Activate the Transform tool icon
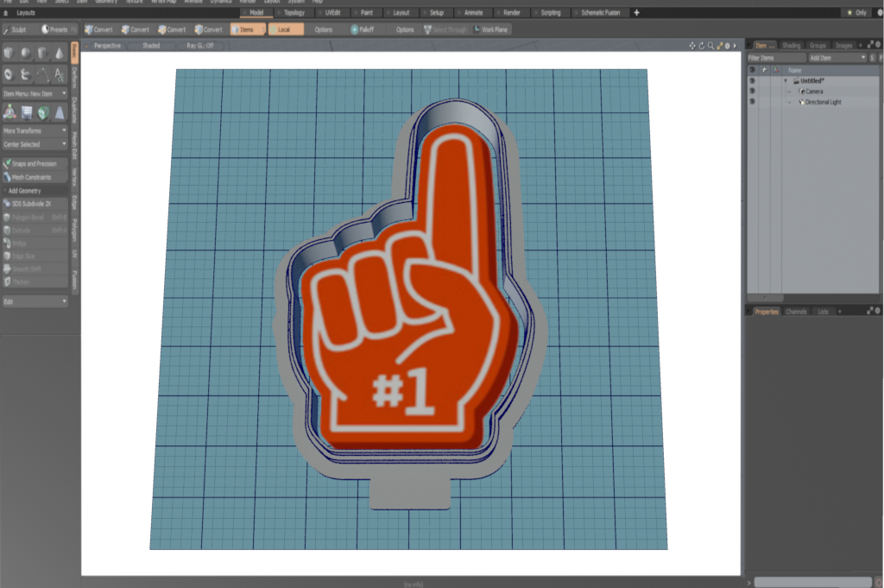 click(x=9, y=111)
